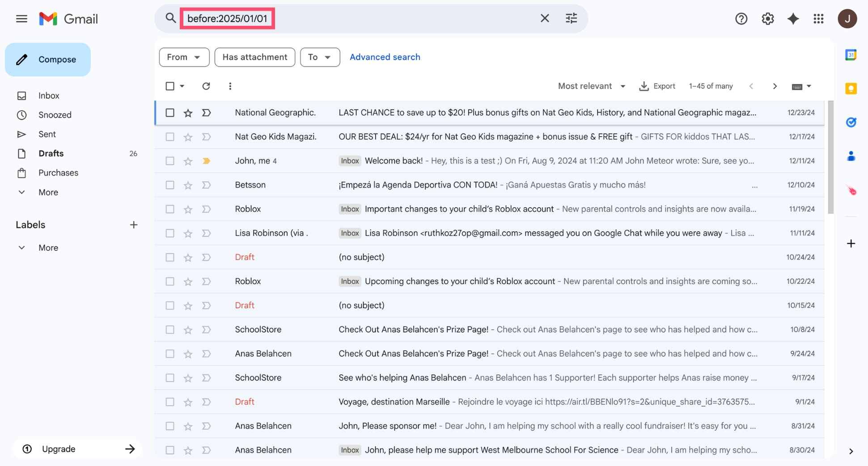Open Gemini sparkle icon

pyautogui.click(x=793, y=19)
